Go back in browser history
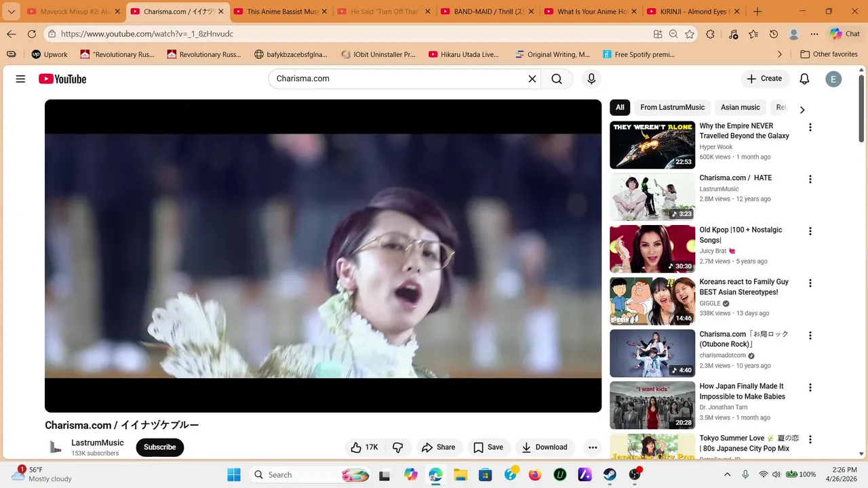The height and width of the screenshot is (488, 868). (x=12, y=34)
